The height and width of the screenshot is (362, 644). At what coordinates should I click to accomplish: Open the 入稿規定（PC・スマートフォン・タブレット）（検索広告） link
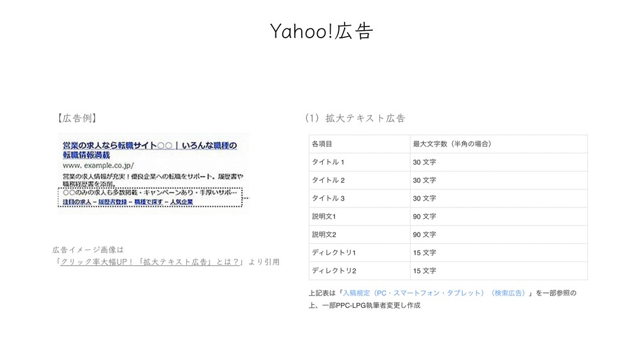(x=434, y=293)
